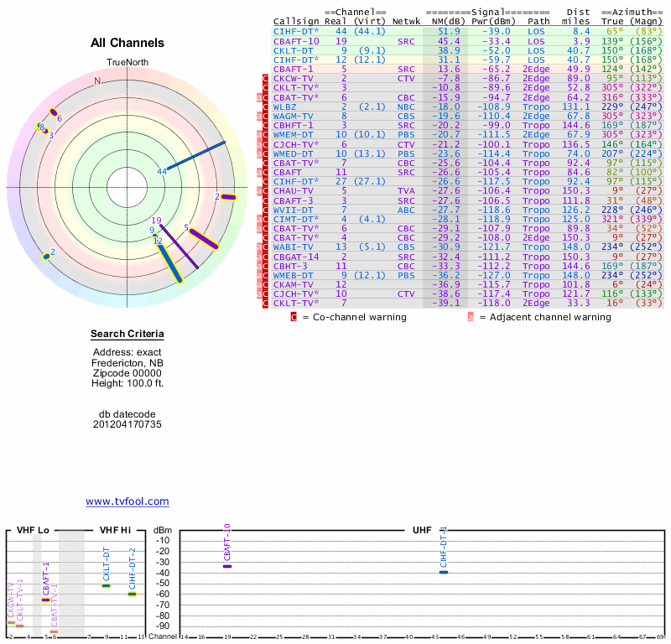Viewport: 671px width, 644px height.
Task: Select the CIHF-DT-2 bar in VHF Hi chart
Action: tap(132, 594)
